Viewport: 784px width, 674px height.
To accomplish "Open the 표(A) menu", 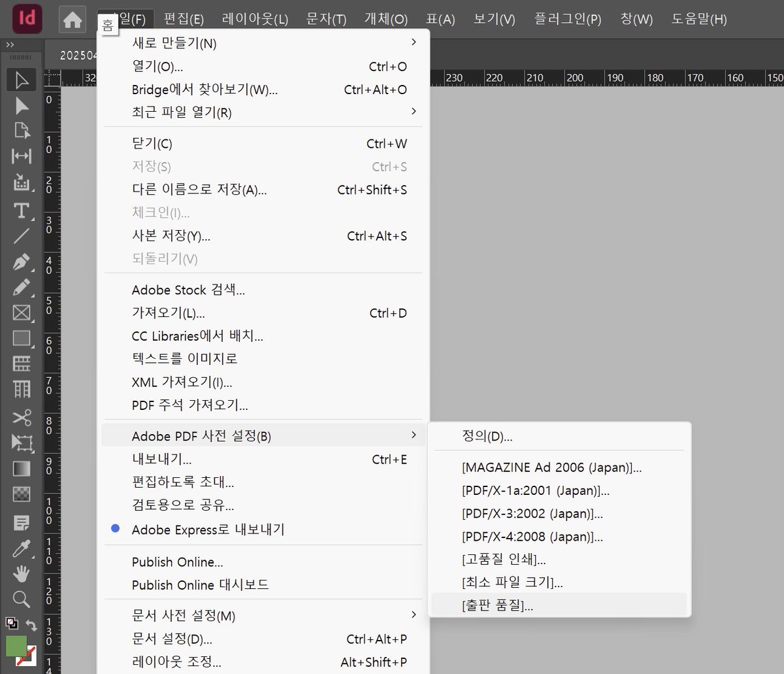I will click(x=441, y=20).
